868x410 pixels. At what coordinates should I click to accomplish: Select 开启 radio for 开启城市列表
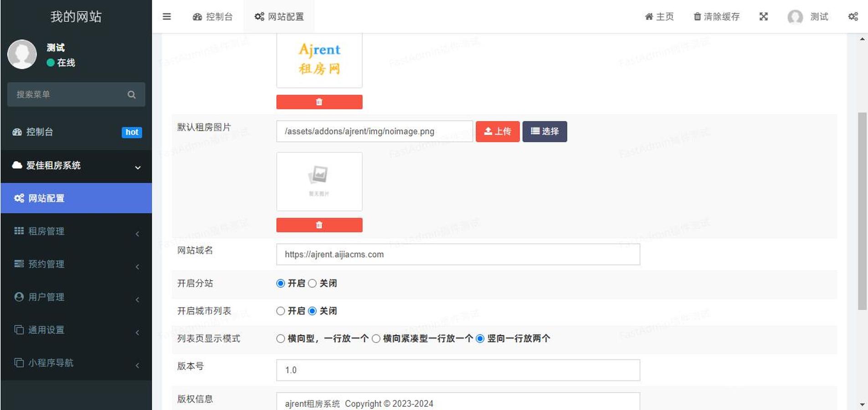click(281, 311)
